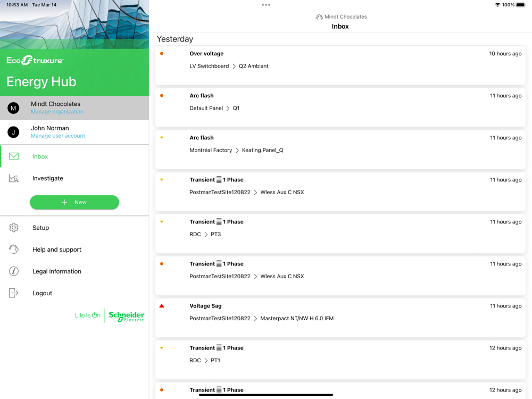This screenshot has height=399, width=532.
Task: Click chevron before Masterpact NT/NW H 6.0 IFM
Action: click(x=255, y=319)
